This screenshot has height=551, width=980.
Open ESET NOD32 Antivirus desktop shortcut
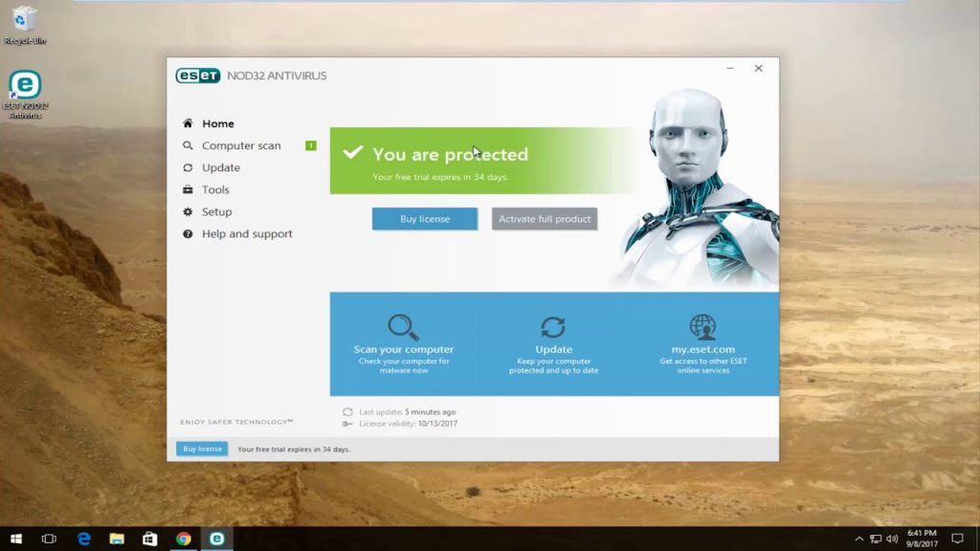click(25, 95)
